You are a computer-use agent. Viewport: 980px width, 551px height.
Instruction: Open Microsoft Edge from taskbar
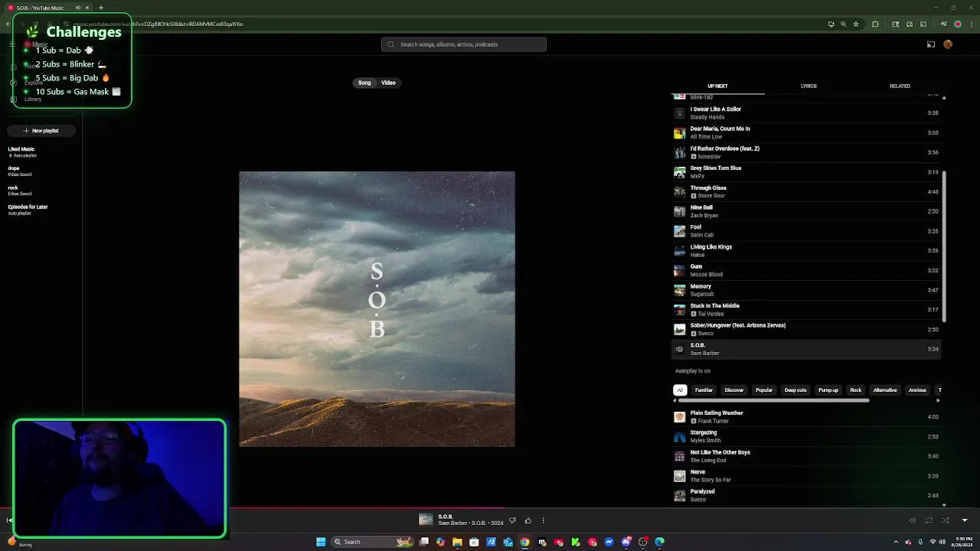pos(659,542)
